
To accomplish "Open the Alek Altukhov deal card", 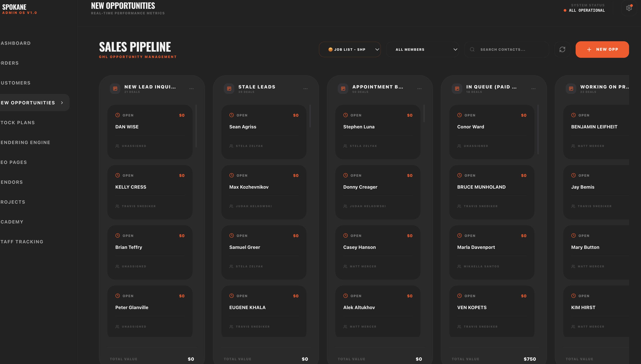I will [x=378, y=311].
